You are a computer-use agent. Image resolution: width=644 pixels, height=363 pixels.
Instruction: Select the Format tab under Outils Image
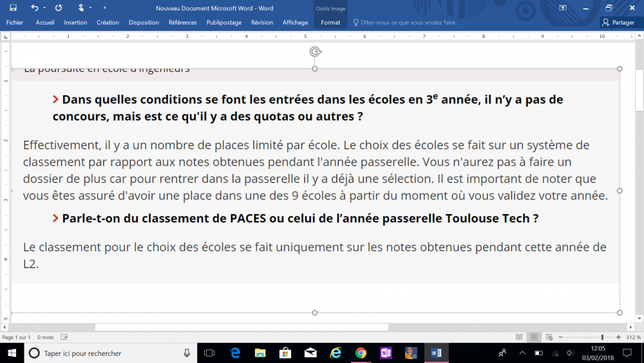330,23
